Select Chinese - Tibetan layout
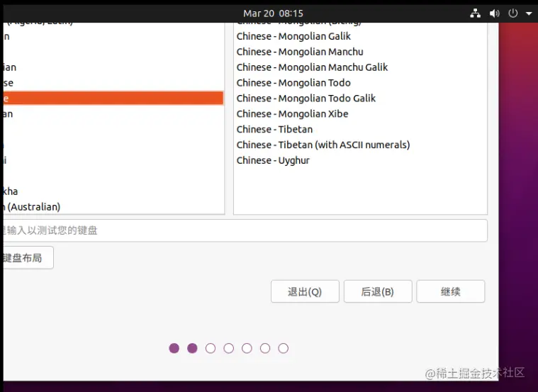The image size is (538, 392). tap(274, 130)
